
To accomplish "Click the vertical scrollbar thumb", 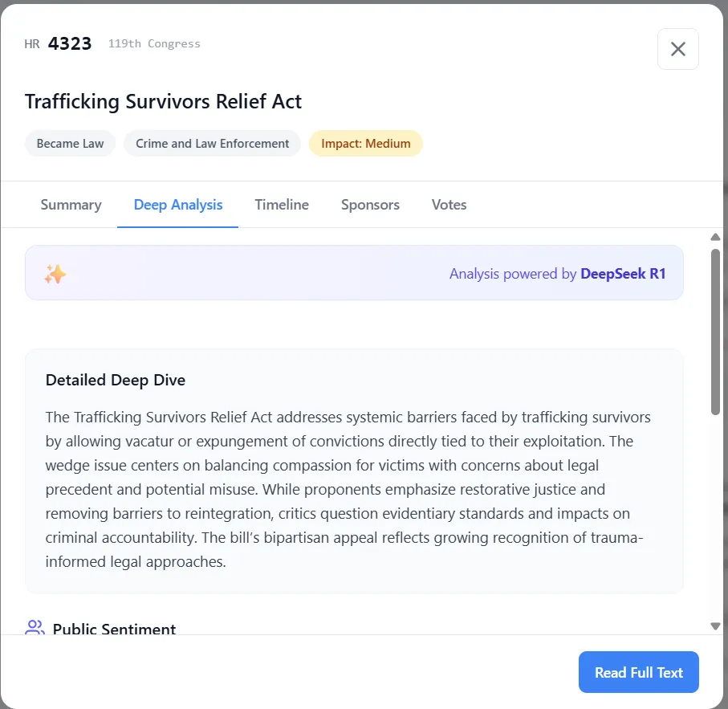I will (715, 332).
